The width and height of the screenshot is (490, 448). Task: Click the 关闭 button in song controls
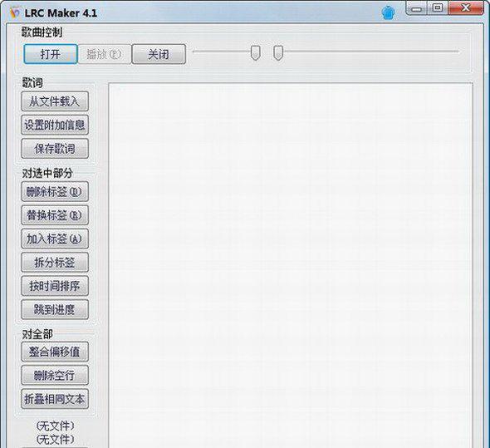pyautogui.click(x=159, y=54)
